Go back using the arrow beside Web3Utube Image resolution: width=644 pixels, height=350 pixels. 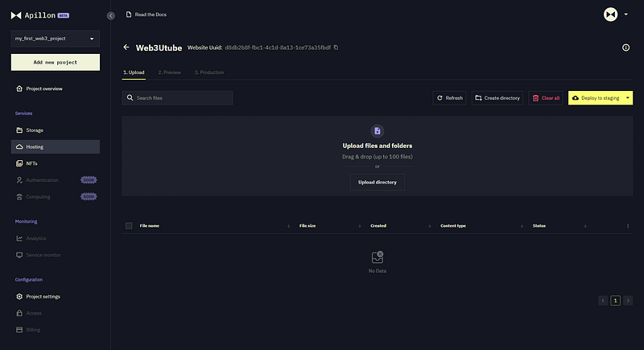[x=126, y=47]
